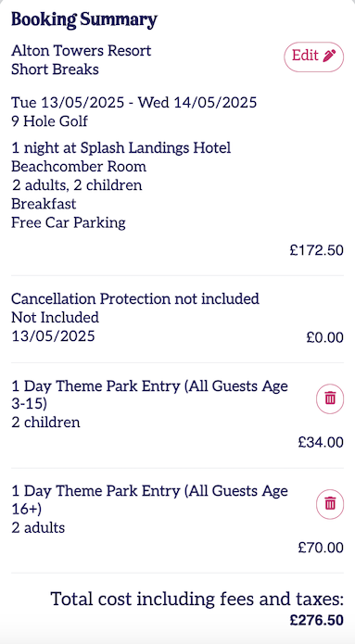
Task: Click the Tue 13/05/2025 - Wed 14/05/2025 dates
Action: [134, 102]
